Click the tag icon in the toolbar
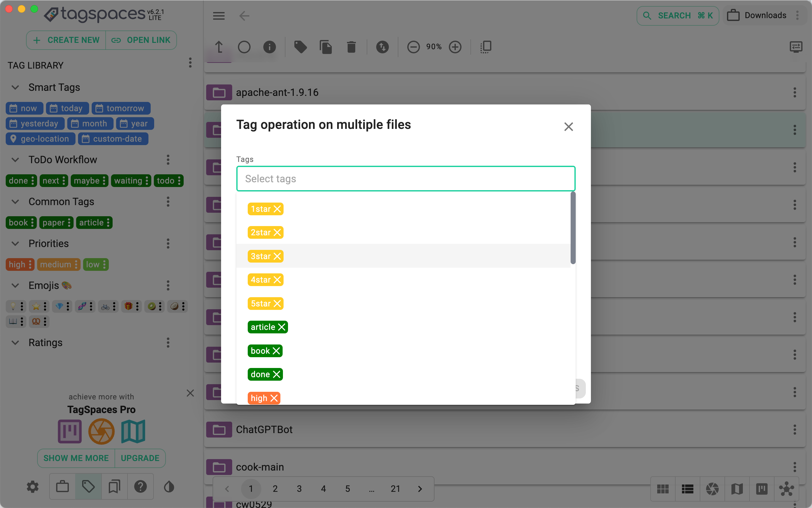The height and width of the screenshot is (508, 812). 300,47
